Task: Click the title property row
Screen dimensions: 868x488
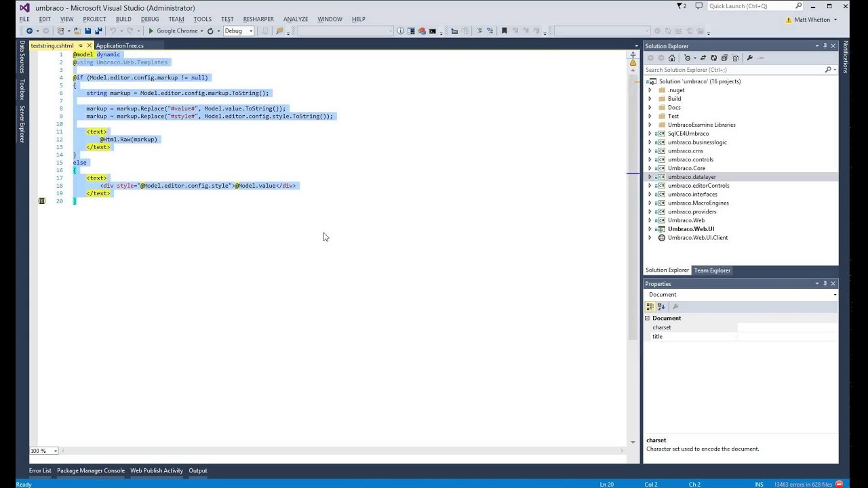Action: (741, 337)
